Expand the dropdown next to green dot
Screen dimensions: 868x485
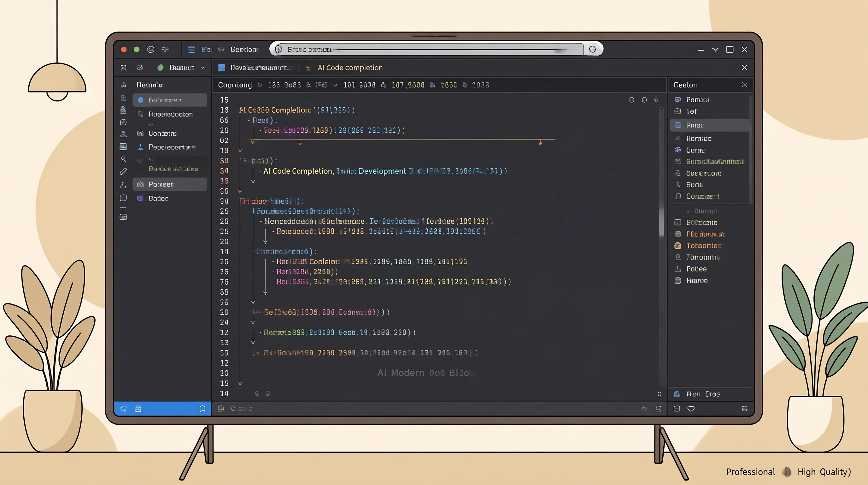203,68
